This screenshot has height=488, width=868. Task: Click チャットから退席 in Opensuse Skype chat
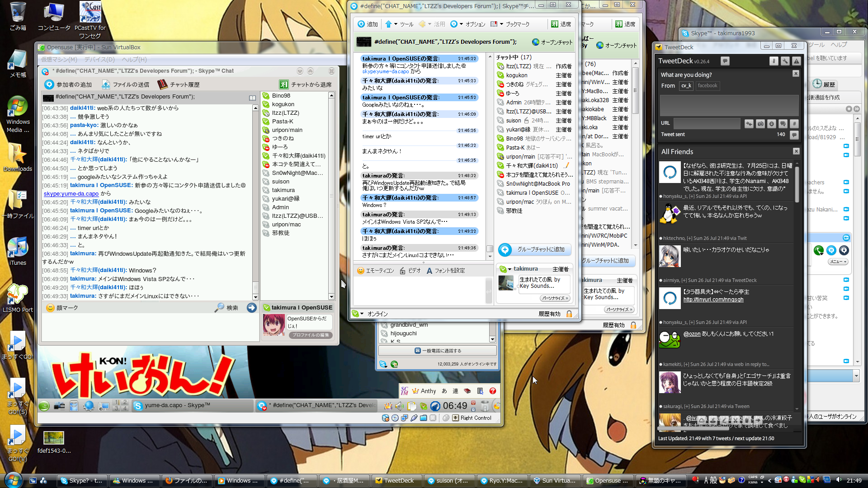tap(306, 84)
